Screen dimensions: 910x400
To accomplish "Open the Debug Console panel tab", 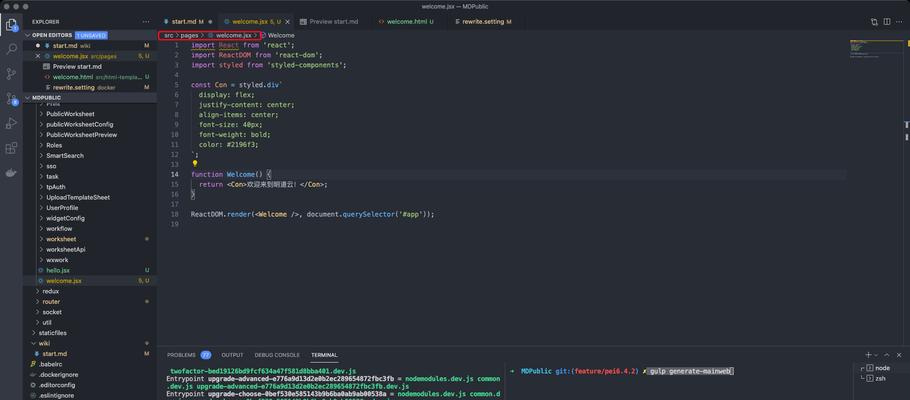I will (x=277, y=355).
